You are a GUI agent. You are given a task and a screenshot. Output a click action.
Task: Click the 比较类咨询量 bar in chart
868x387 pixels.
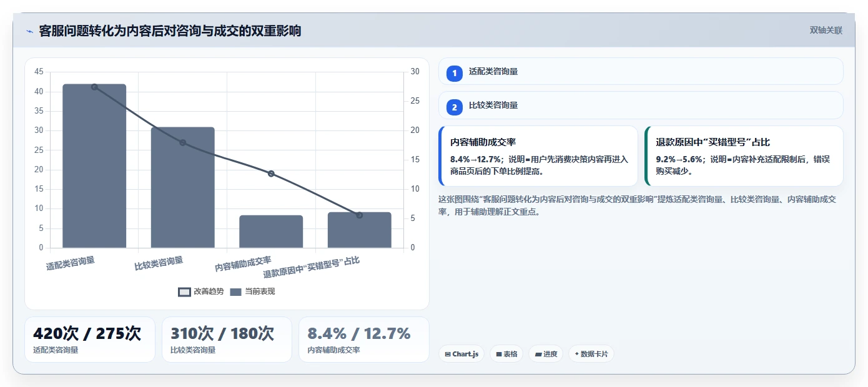pyautogui.click(x=183, y=187)
